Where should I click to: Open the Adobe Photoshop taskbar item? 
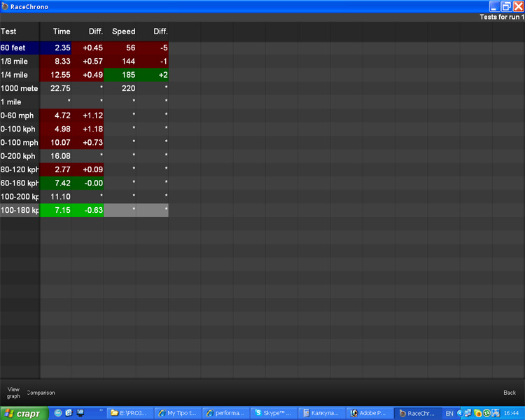(368, 413)
